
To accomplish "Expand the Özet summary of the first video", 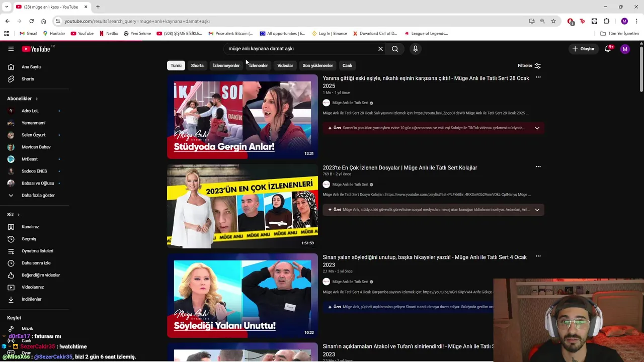I will pyautogui.click(x=537, y=128).
